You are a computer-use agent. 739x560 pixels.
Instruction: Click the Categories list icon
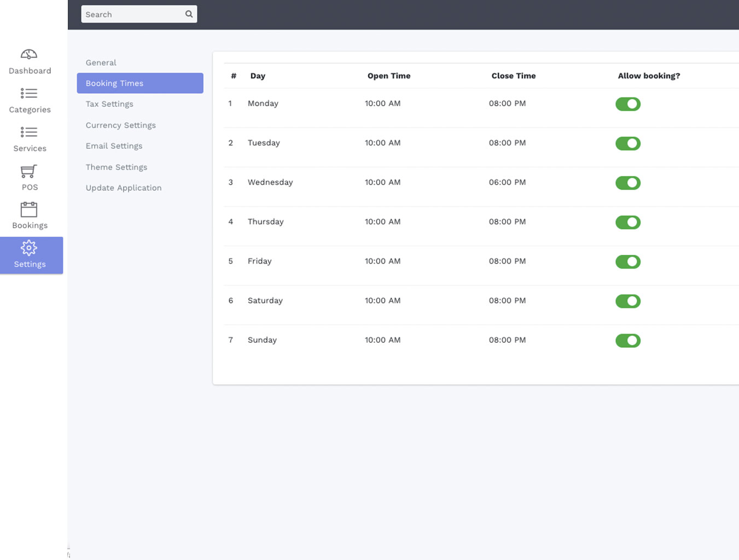(x=29, y=94)
